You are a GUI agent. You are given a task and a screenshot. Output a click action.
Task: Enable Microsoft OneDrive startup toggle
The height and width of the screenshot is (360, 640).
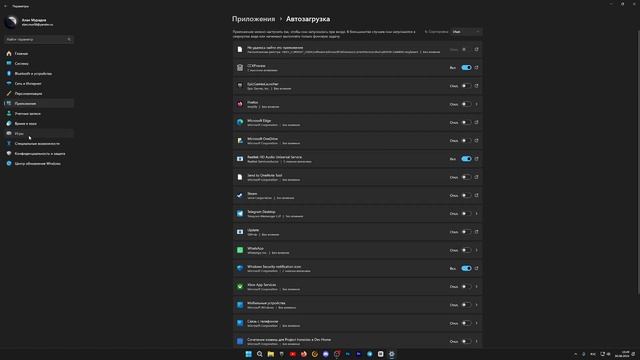coord(467,140)
